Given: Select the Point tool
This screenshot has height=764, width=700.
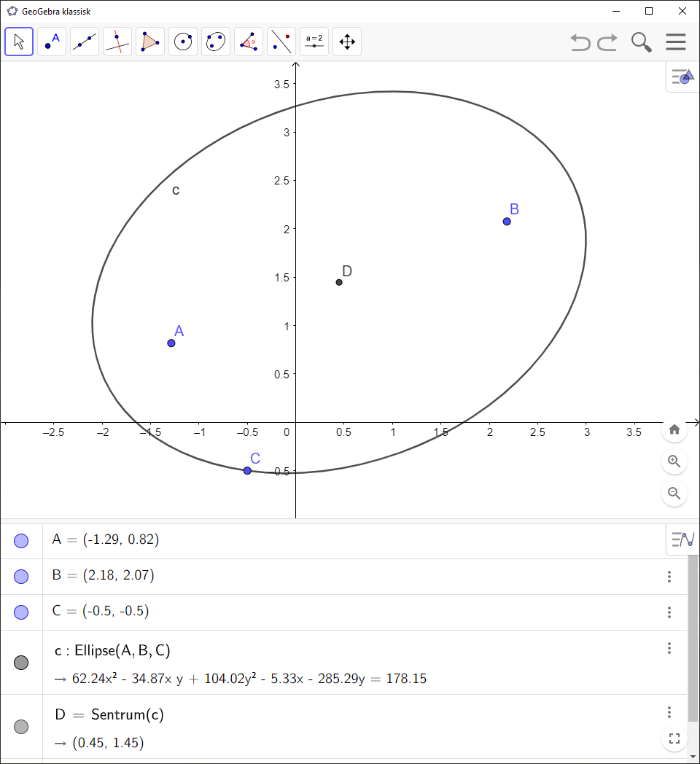Looking at the screenshot, I should tap(52, 42).
